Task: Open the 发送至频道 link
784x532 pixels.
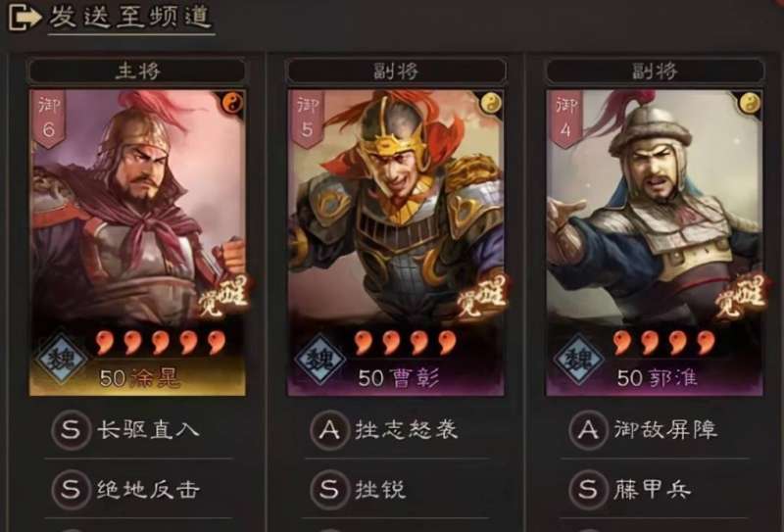Action: 131,17
